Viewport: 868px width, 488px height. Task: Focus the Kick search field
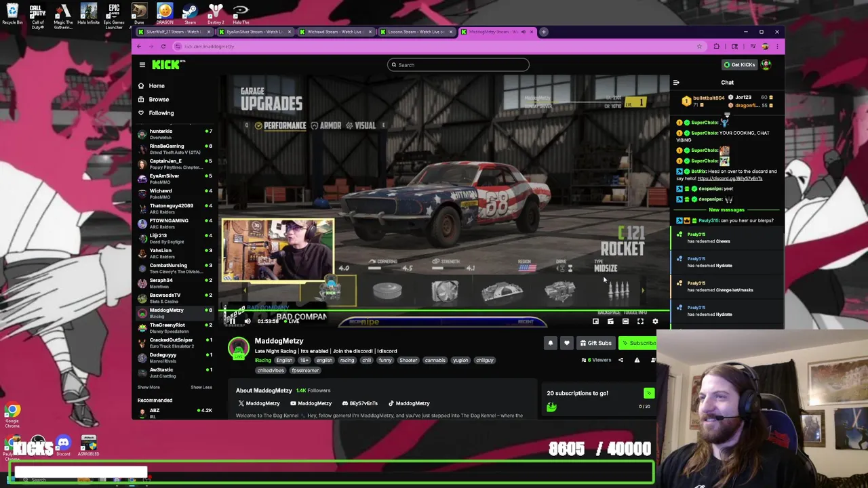(x=458, y=65)
